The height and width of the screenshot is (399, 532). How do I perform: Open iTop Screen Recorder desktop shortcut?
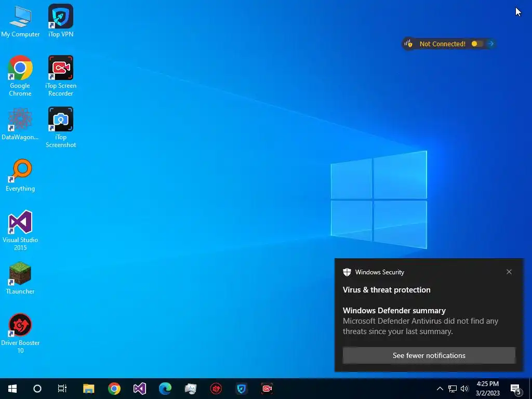coord(61,76)
